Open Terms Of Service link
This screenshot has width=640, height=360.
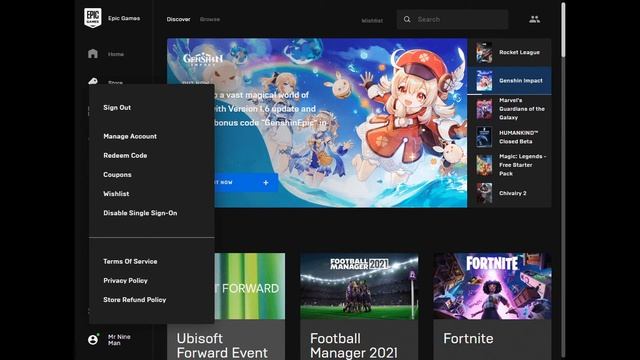pyautogui.click(x=130, y=261)
